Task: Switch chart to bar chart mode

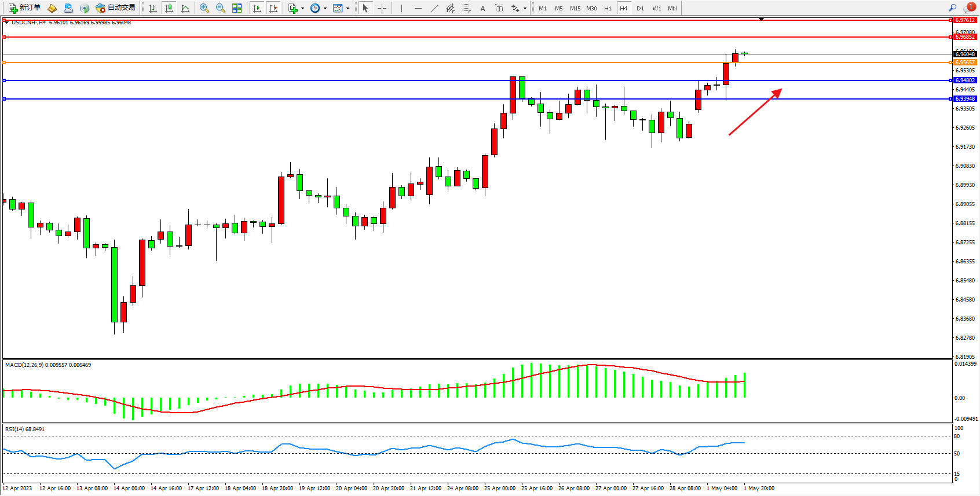Action: pyautogui.click(x=153, y=8)
